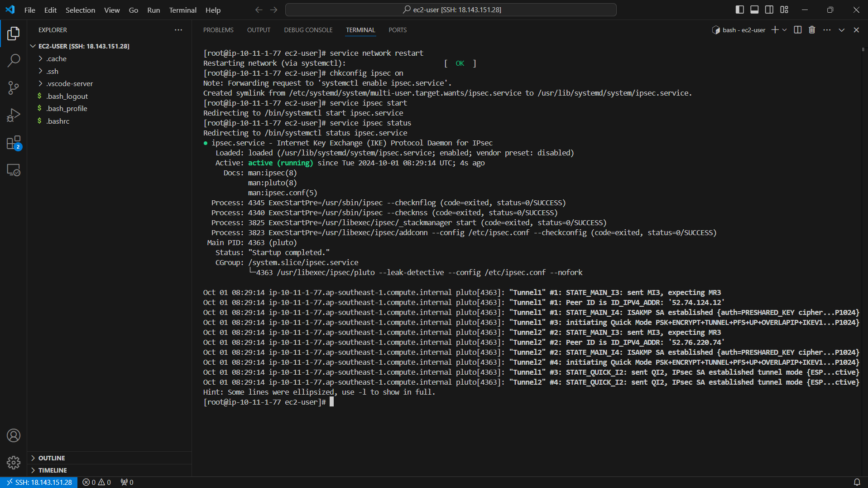Switch to the TERMINAL tab
This screenshot has width=868, height=488.
coord(360,30)
